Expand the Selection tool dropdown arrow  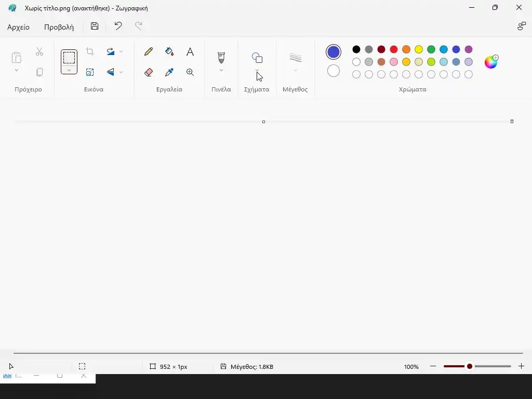69,70
